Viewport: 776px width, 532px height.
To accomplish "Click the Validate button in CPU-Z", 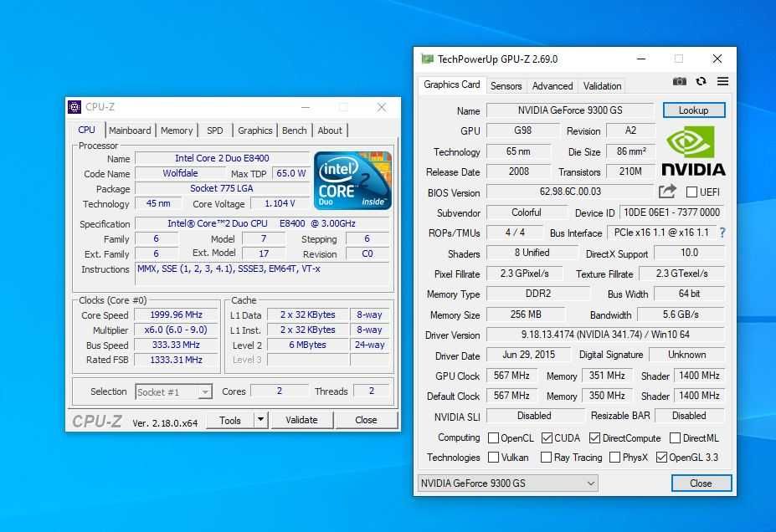I will [x=301, y=420].
